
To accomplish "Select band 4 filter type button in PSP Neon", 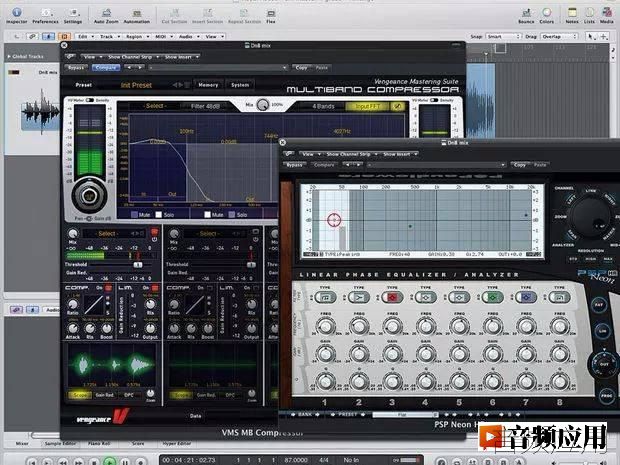I will pyautogui.click(x=425, y=297).
